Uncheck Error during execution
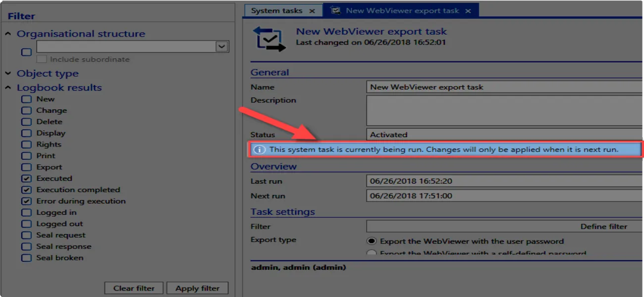The width and height of the screenshot is (644, 297). pos(26,201)
